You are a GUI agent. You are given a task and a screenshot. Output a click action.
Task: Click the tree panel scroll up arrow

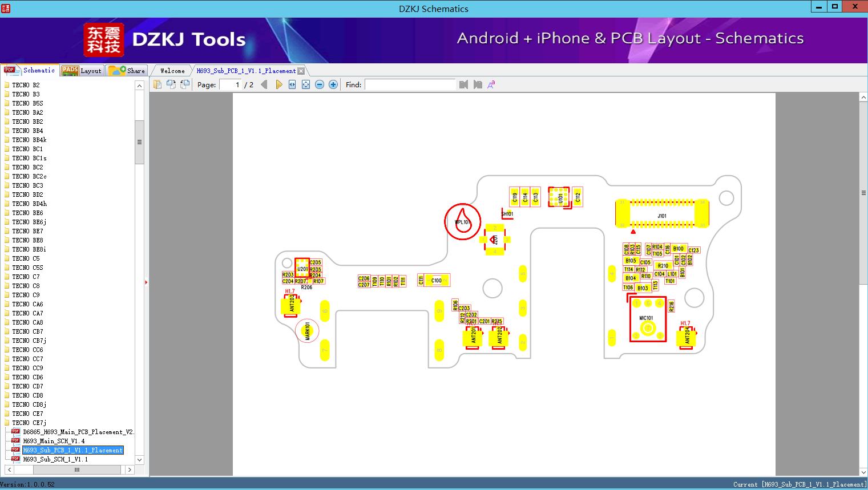coord(139,86)
